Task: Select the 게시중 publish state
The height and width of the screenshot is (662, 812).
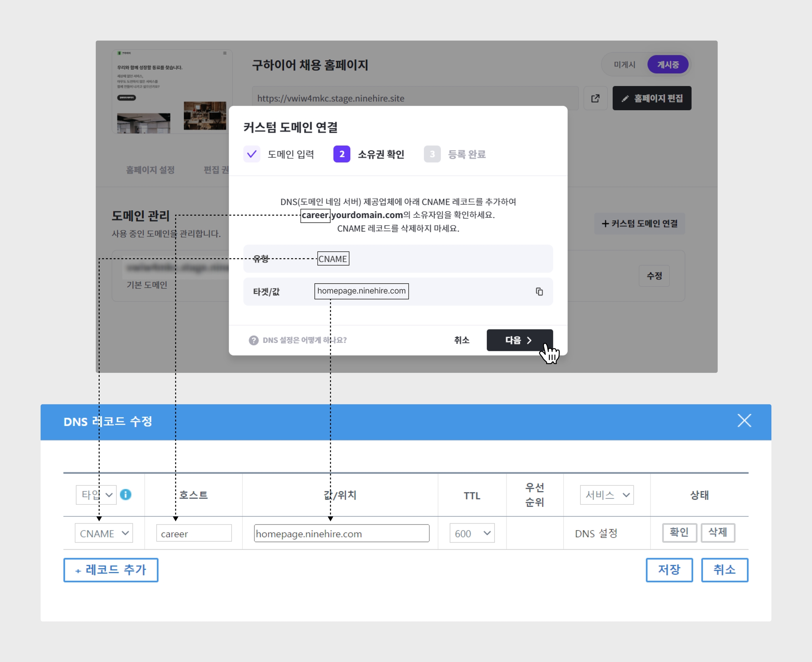Action: coord(668,64)
